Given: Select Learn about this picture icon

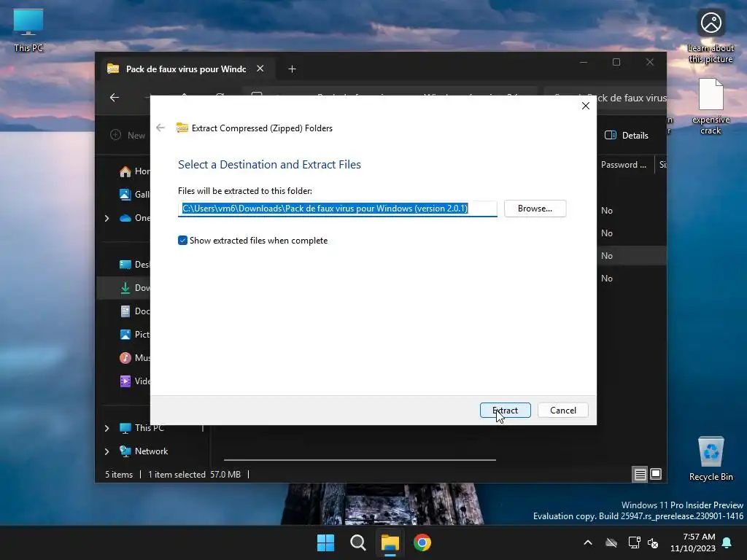Looking at the screenshot, I should point(711,36).
